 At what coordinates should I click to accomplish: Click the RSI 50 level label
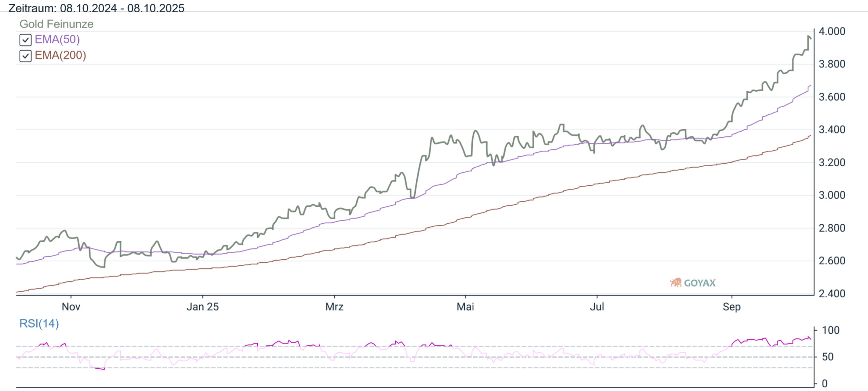tap(828, 357)
